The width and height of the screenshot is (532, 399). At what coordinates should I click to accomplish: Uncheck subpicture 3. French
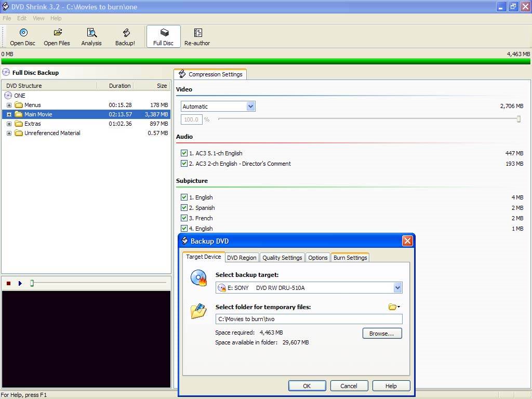tap(184, 218)
